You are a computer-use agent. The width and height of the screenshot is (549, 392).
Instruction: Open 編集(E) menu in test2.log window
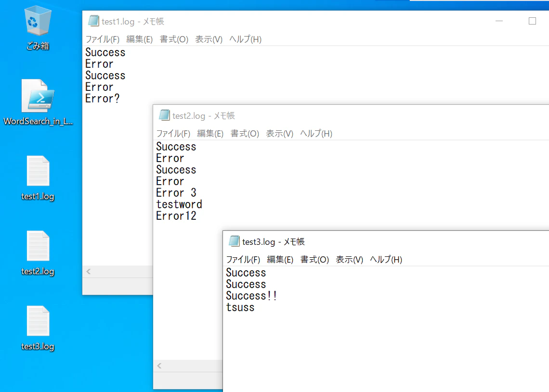pos(210,134)
